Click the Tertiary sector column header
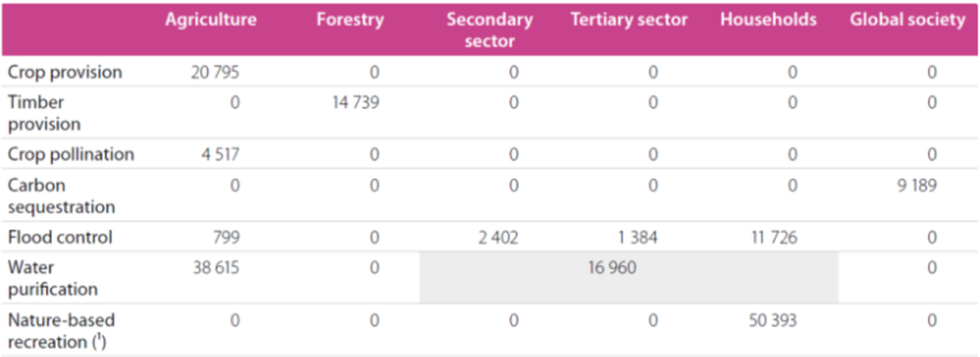980x357 pixels. (628, 20)
